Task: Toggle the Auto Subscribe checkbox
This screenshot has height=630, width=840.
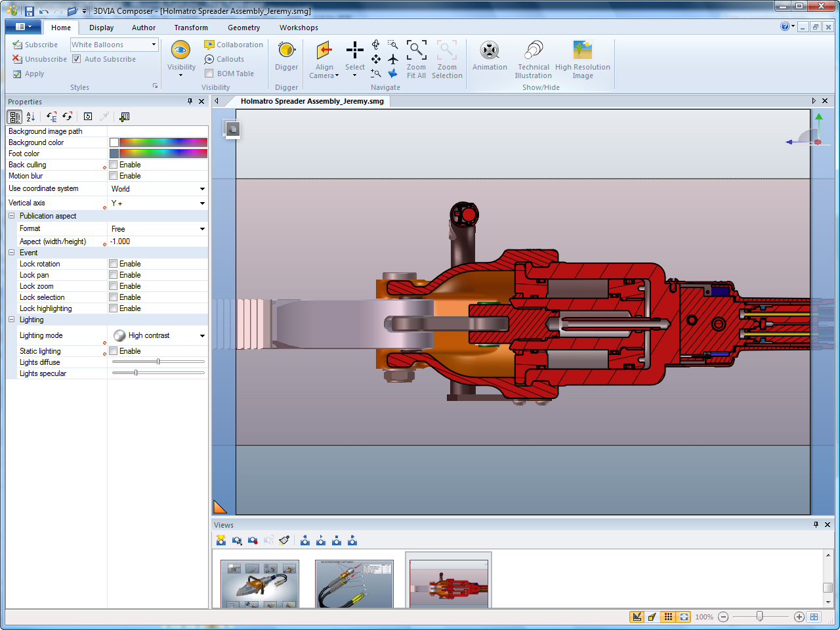Action: coord(77,59)
